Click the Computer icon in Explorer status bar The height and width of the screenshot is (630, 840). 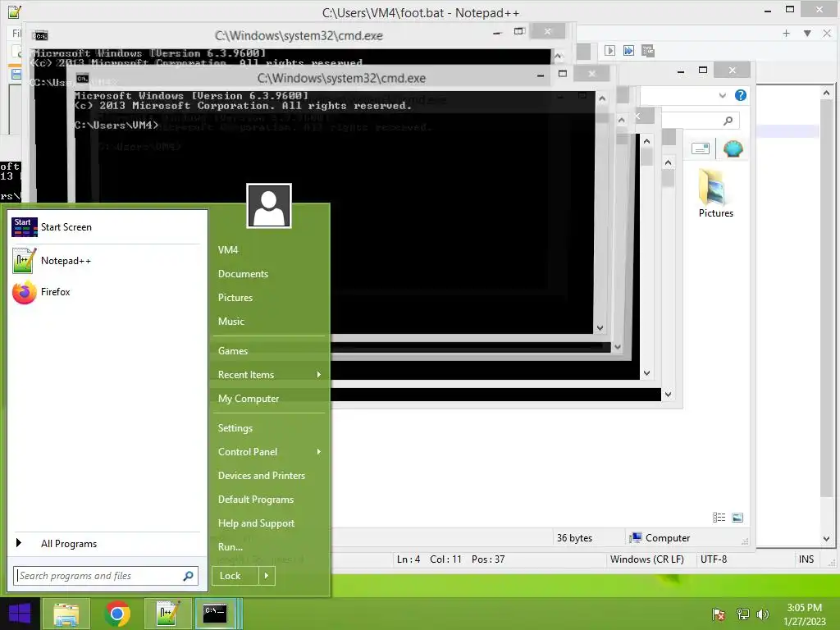[636, 537]
